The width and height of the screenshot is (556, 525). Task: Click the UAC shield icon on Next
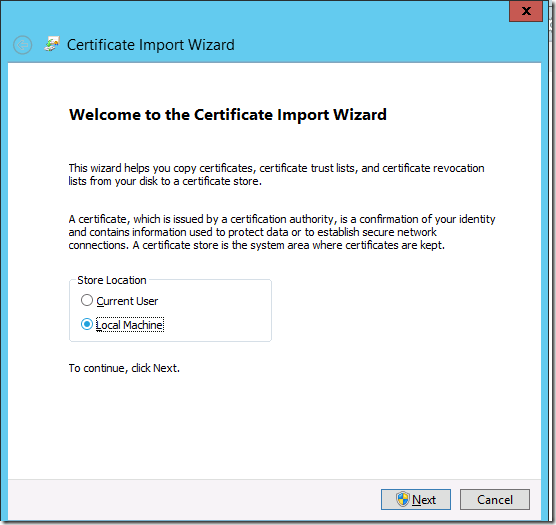tap(403, 499)
